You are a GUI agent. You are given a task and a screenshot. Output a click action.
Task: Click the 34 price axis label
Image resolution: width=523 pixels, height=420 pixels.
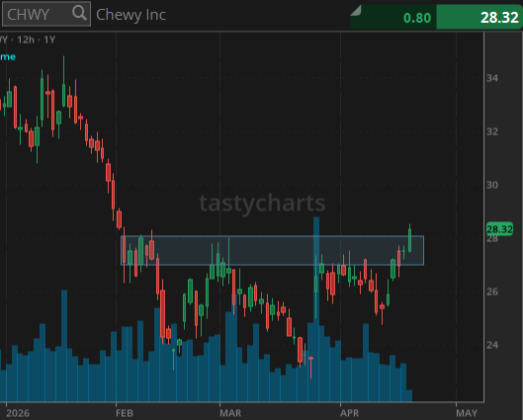pyautogui.click(x=492, y=78)
